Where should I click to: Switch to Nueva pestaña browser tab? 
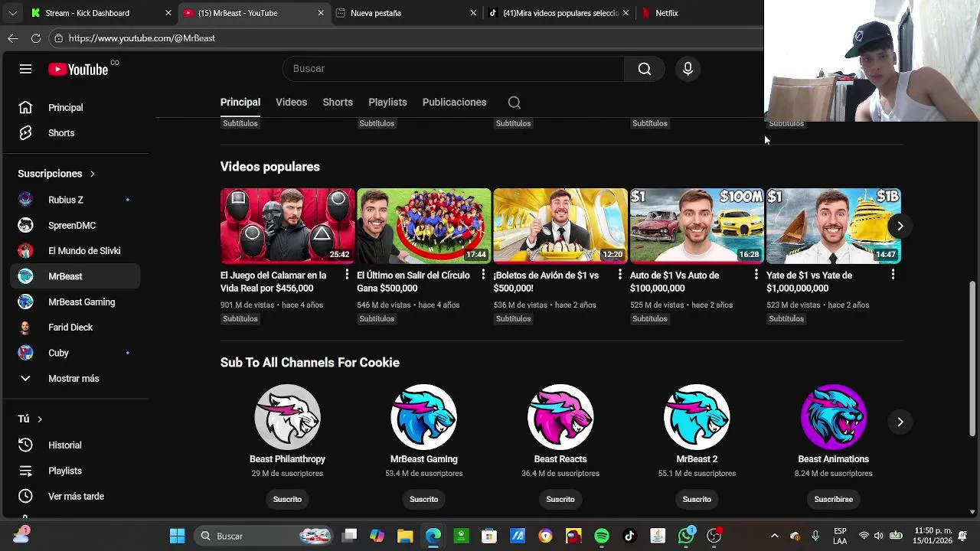[x=406, y=13]
